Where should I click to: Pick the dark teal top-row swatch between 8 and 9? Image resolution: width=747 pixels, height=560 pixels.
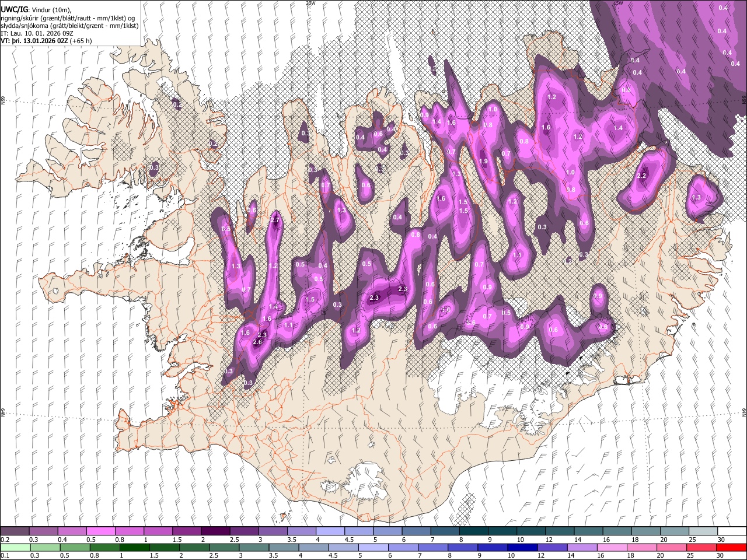click(474, 531)
